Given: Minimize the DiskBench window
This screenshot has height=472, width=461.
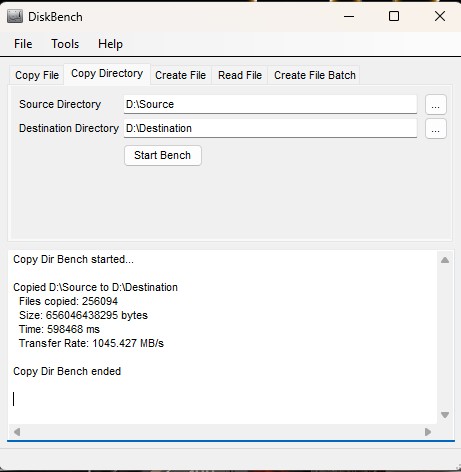Looking at the screenshot, I should (x=349, y=16).
